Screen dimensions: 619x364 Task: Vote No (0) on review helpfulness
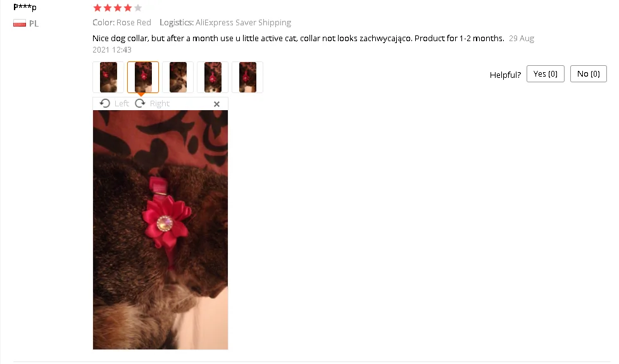[588, 74]
